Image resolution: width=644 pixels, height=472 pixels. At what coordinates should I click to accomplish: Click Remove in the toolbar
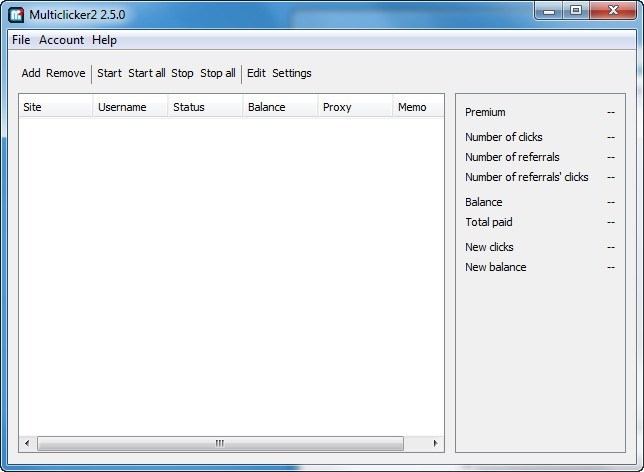tap(66, 73)
